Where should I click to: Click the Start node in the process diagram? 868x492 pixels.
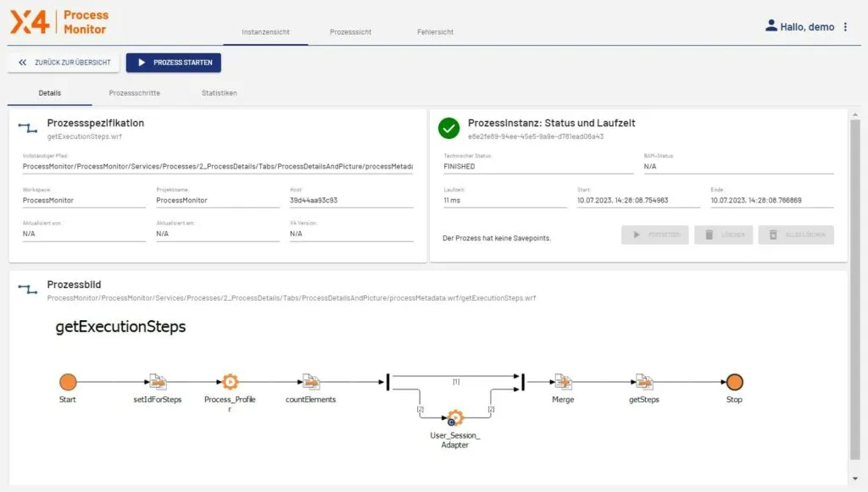coord(68,382)
